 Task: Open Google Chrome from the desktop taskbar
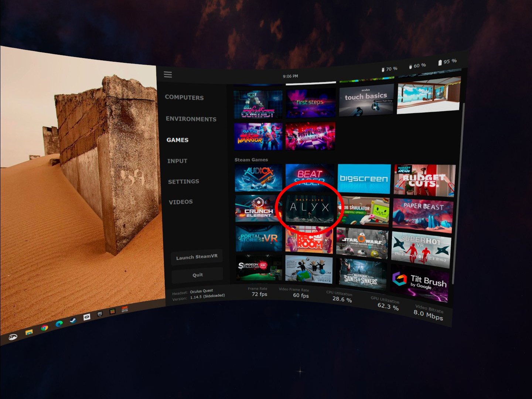[x=44, y=328]
